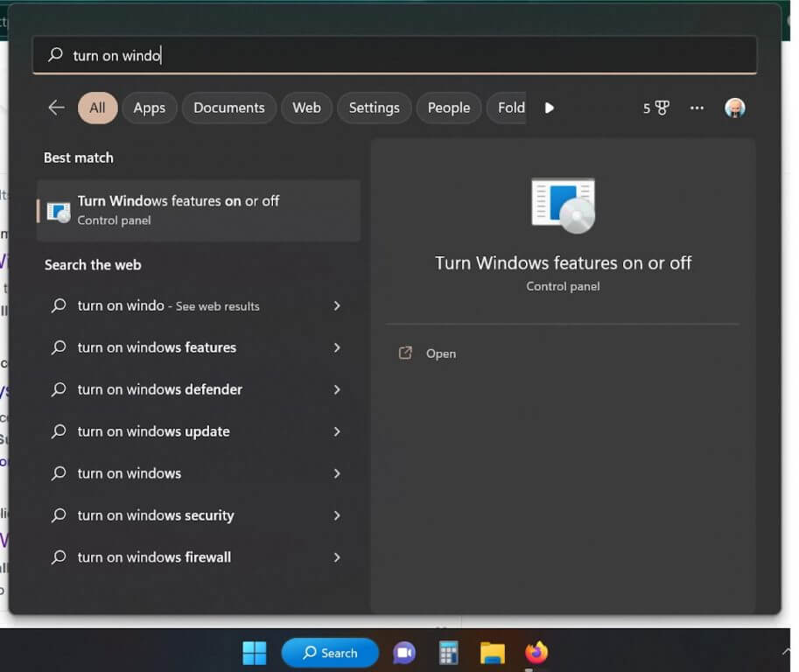
Task: Select the partially shown Folders filter tab
Action: (507, 108)
